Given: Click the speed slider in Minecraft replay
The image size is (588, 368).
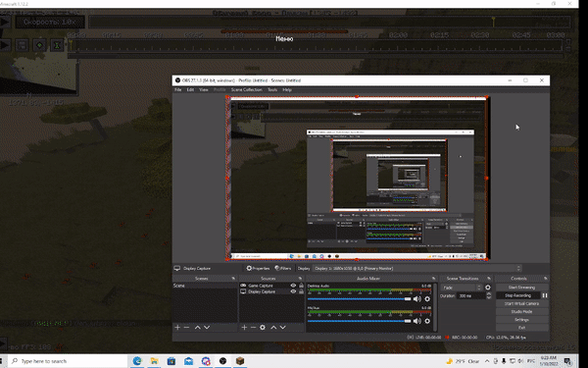Looking at the screenshot, I should 50,22.
